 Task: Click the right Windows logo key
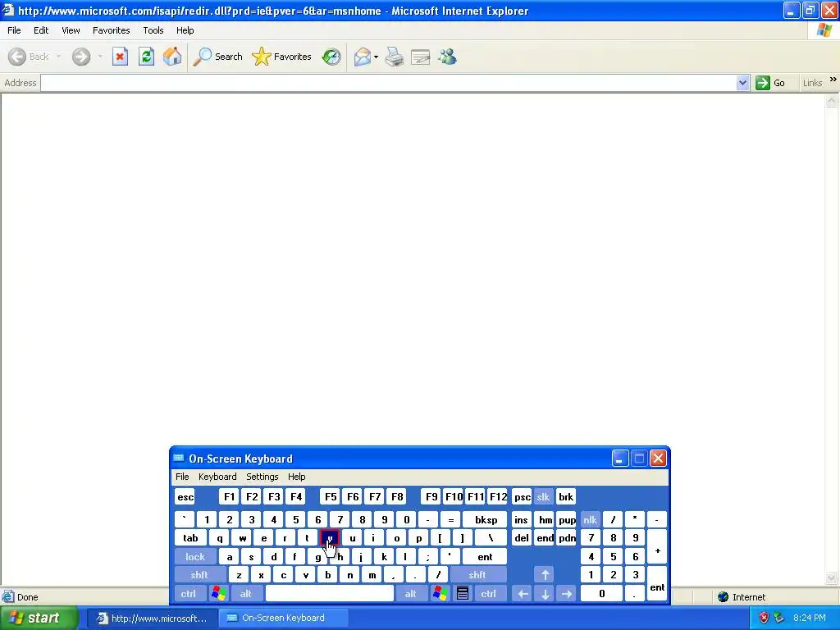pos(441,594)
